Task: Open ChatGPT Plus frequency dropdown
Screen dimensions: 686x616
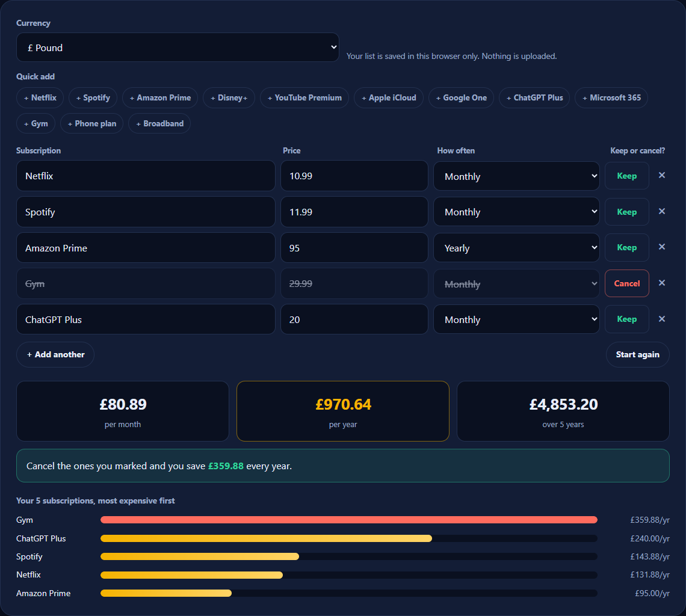Action: point(516,319)
